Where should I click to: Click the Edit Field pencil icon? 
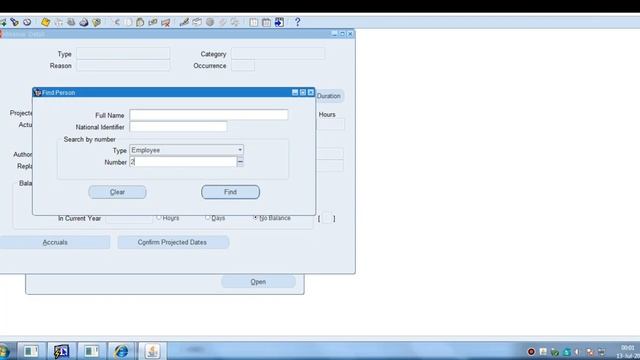point(184,22)
